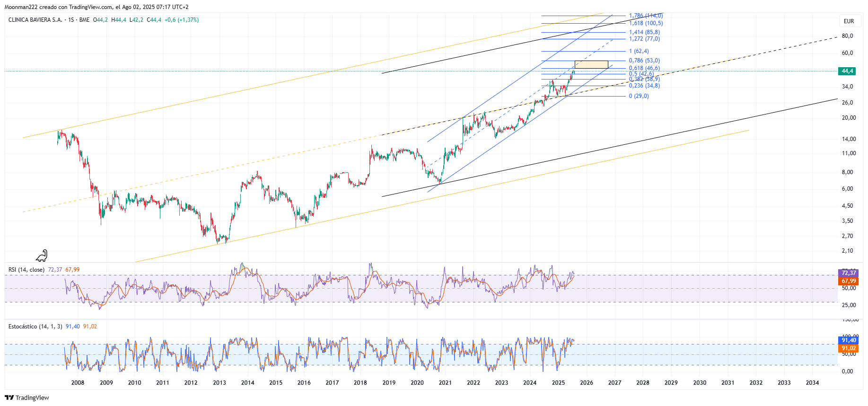Click the EUR currency label
The width and height of the screenshot is (868, 406).
pos(849,21)
